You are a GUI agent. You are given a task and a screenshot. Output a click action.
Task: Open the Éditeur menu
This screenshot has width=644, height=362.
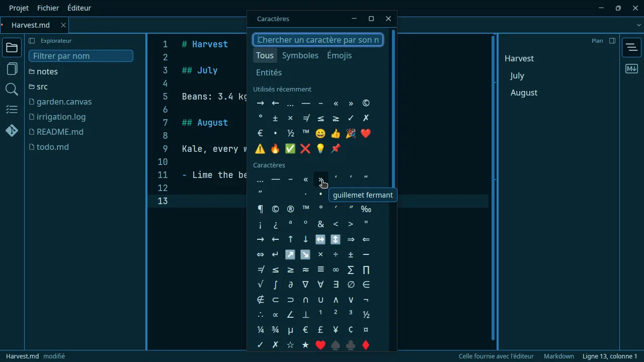pyautogui.click(x=79, y=8)
